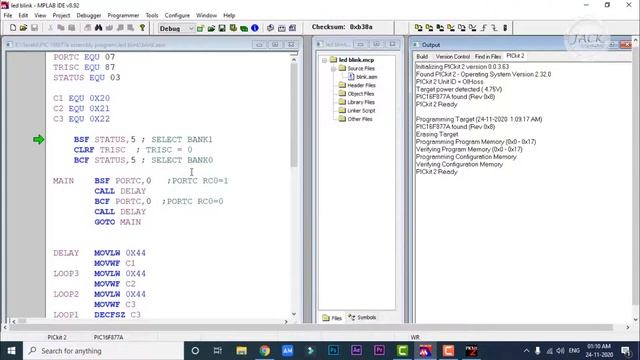Viewport: 640px width, 360px height.
Task: Click the Windows Start button
Action: [x=11, y=351]
